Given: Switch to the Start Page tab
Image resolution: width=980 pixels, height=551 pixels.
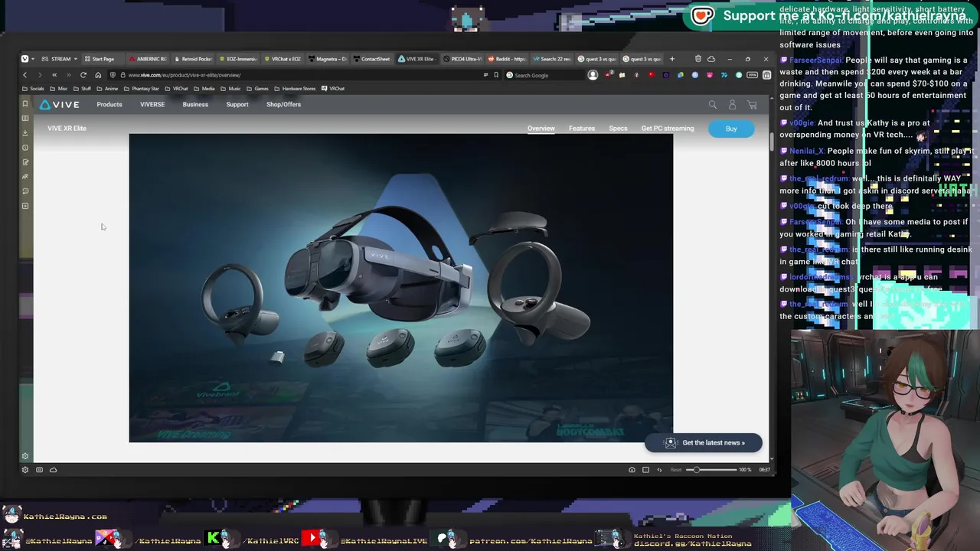Looking at the screenshot, I should pyautogui.click(x=103, y=59).
